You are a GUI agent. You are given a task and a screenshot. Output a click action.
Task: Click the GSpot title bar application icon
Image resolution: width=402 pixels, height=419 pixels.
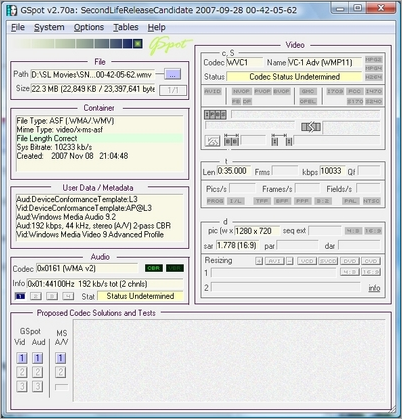point(12,10)
